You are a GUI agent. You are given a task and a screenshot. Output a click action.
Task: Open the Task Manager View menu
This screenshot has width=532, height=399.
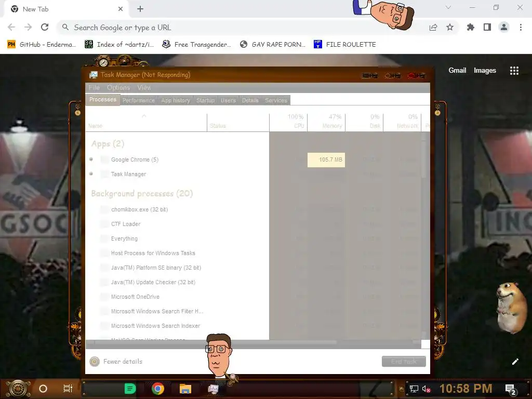(144, 87)
